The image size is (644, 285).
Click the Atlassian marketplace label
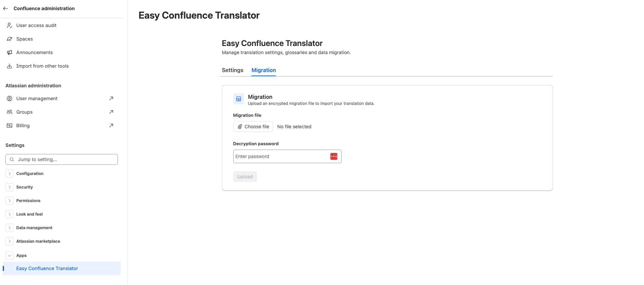38,241
